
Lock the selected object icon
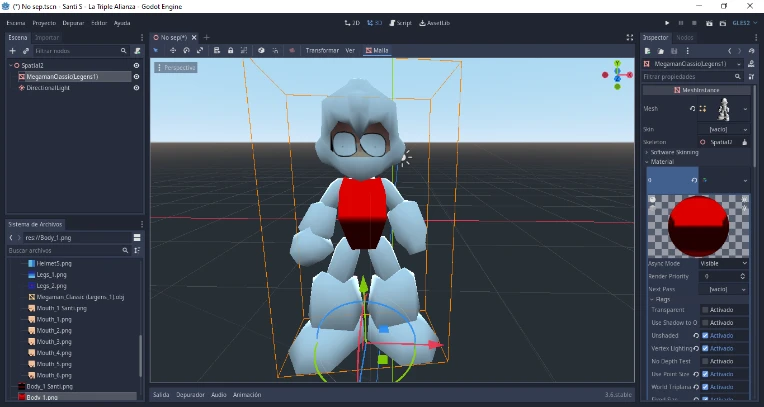(x=230, y=50)
